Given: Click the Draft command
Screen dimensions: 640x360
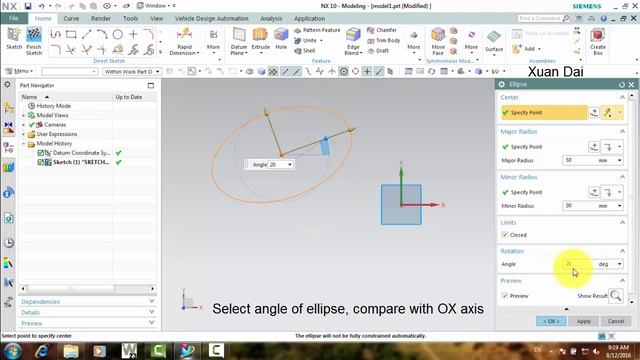Looking at the screenshot, I should [378, 51].
